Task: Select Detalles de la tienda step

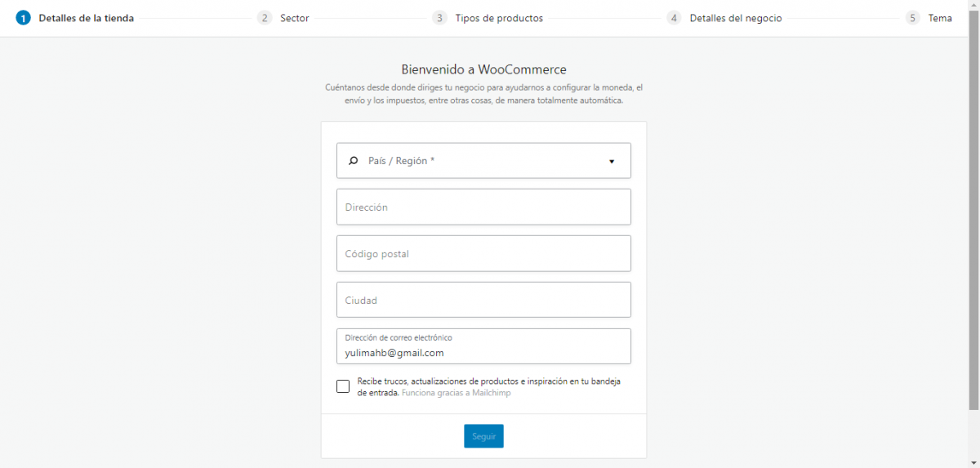Action: tap(86, 18)
